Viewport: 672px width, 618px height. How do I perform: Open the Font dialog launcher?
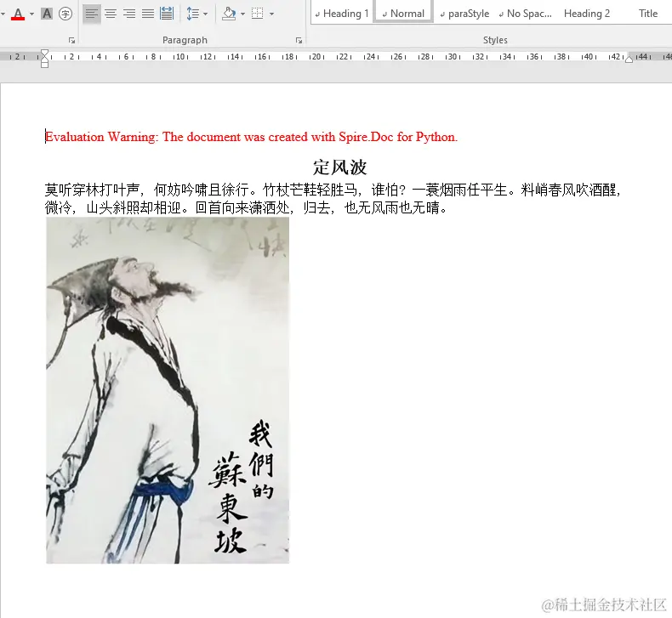[x=72, y=40]
